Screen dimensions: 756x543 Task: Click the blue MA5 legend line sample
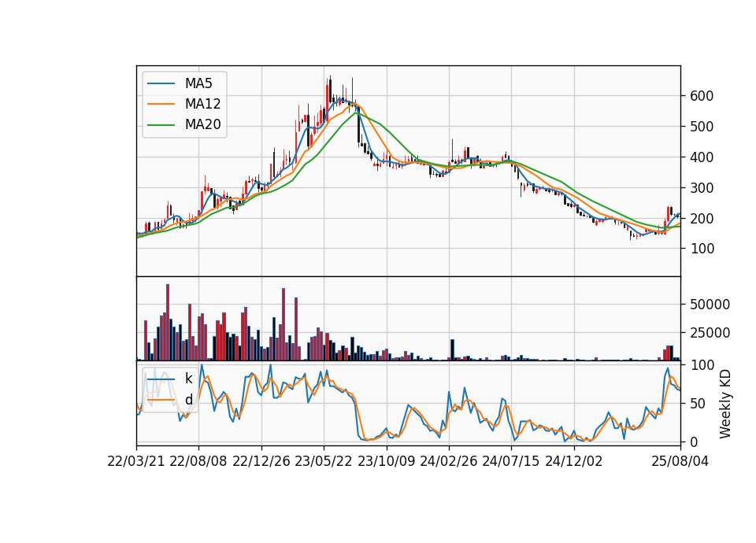(x=161, y=83)
